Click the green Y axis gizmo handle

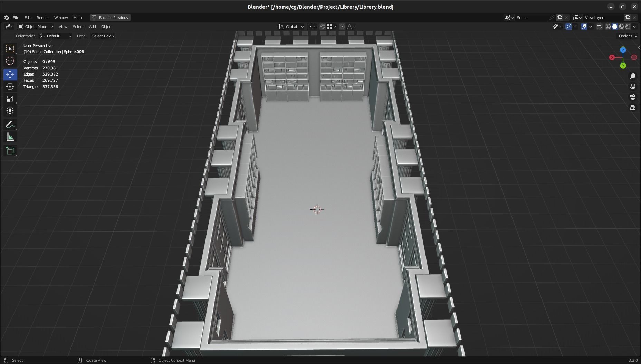click(x=623, y=66)
